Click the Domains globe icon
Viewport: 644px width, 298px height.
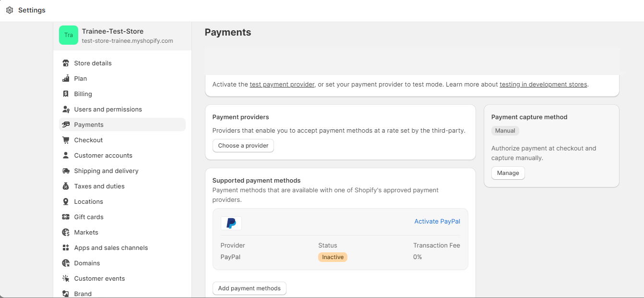click(65, 263)
